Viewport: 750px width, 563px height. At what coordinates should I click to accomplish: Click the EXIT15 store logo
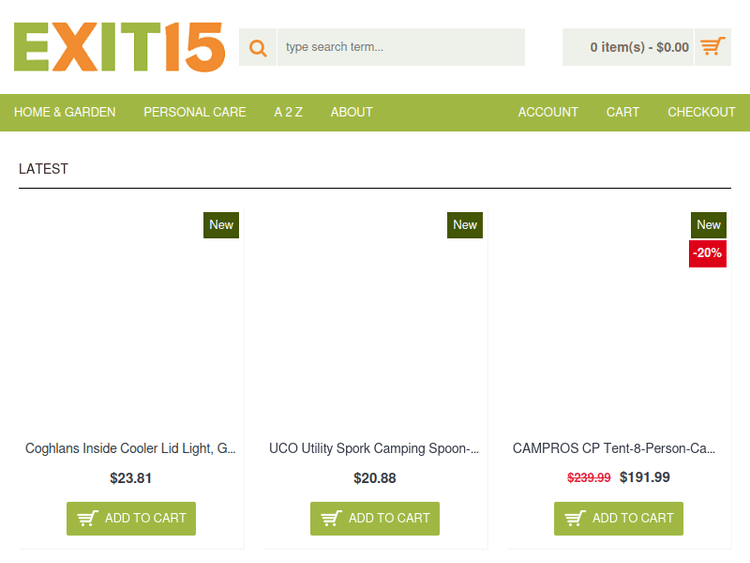(119, 47)
